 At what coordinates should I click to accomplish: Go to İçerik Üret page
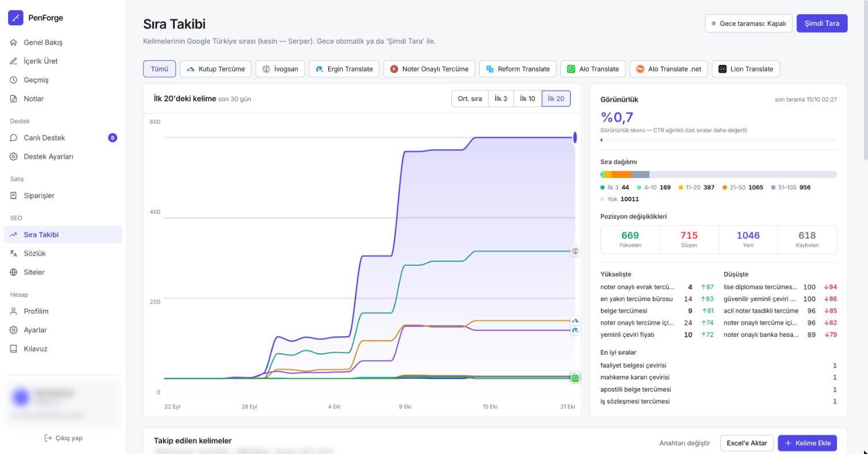pos(63,61)
